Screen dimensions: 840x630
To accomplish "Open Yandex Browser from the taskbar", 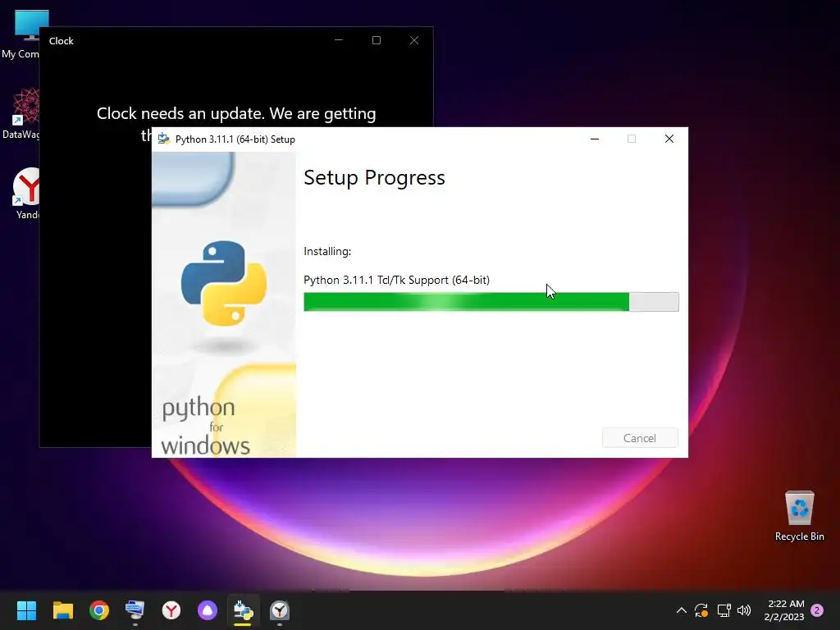I will (171, 610).
